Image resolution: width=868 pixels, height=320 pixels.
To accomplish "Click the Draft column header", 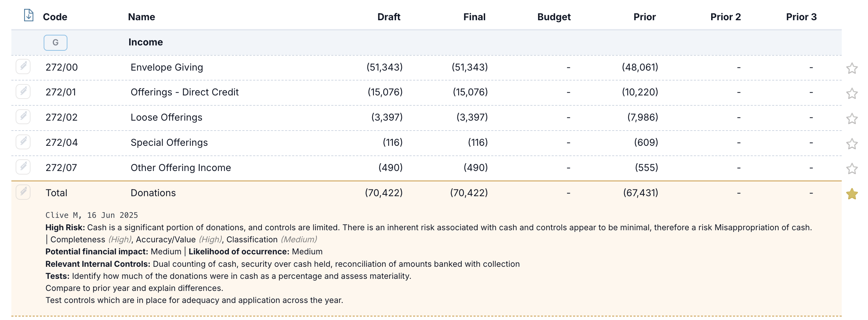I will click(x=389, y=17).
